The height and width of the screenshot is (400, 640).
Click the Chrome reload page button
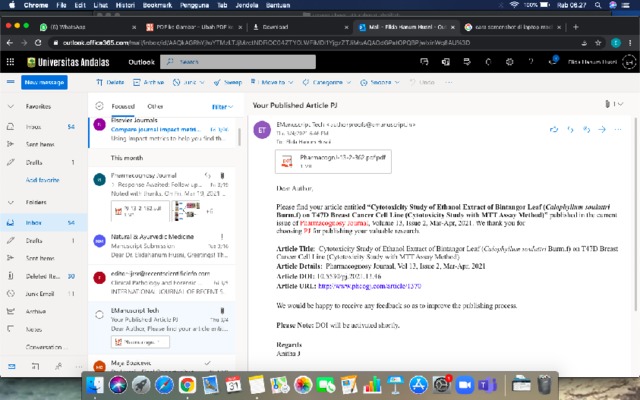point(38,42)
